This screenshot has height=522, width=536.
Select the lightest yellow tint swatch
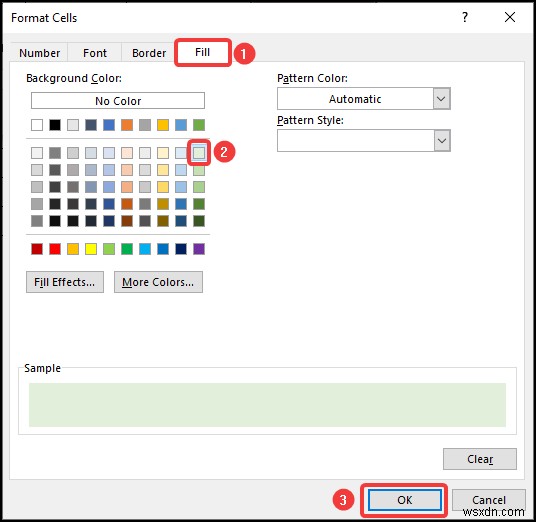[x=163, y=153]
